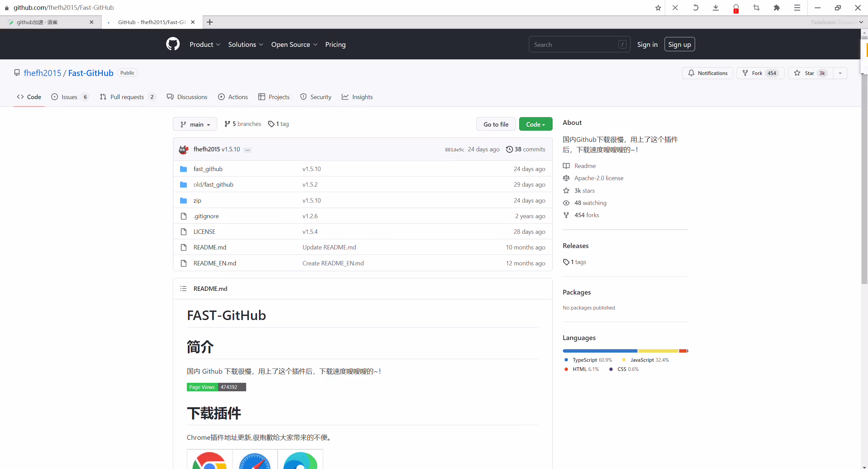This screenshot has width=868, height=469.
Task: Open the main branch selector dropdown
Action: tap(195, 124)
